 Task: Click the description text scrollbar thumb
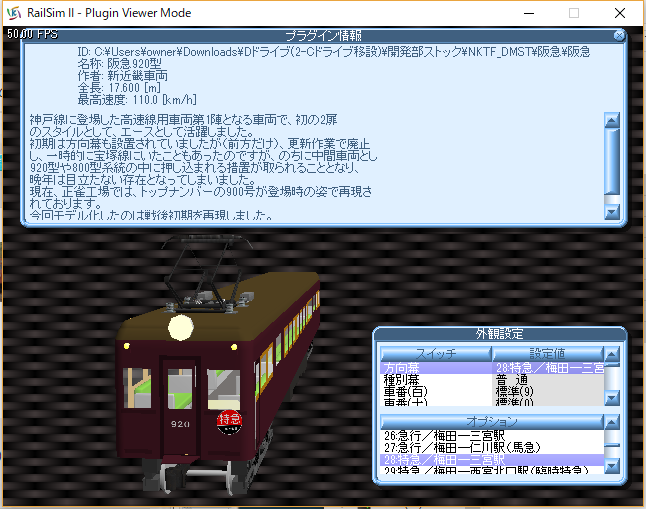click(x=612, y=162)
